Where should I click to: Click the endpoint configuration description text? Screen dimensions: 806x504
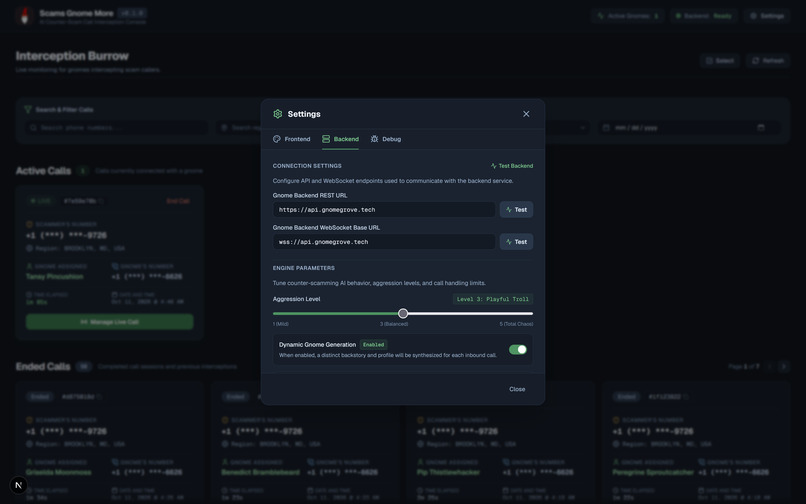coord(393,181)
